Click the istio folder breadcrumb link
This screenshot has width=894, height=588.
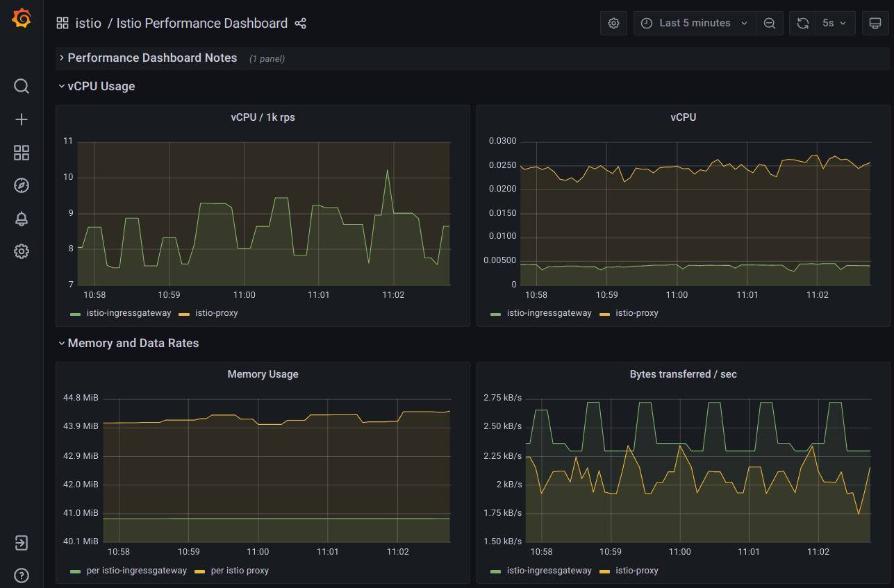[88, 23]
